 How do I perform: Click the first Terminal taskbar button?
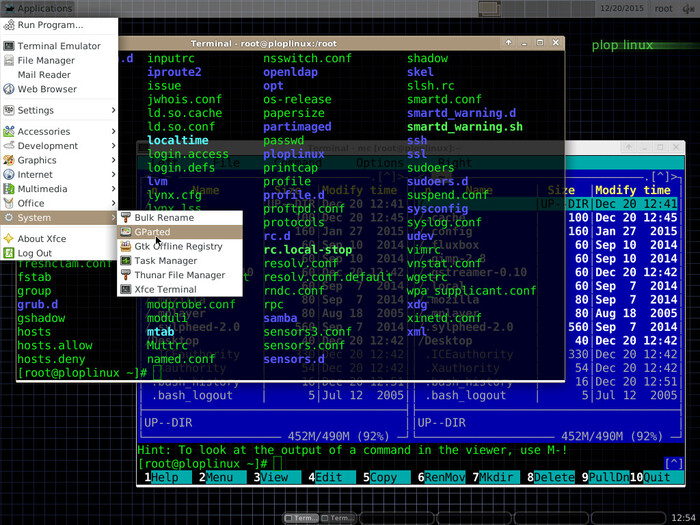click(x=300, y=518)
